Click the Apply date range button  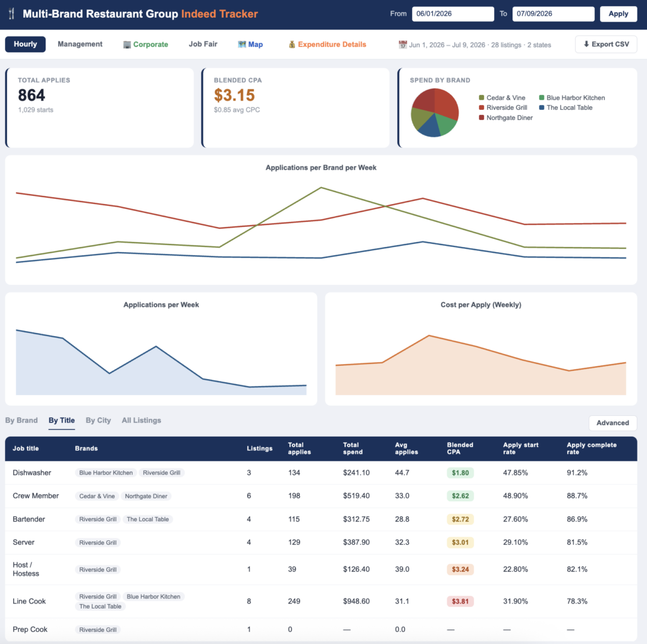point(618,14)
